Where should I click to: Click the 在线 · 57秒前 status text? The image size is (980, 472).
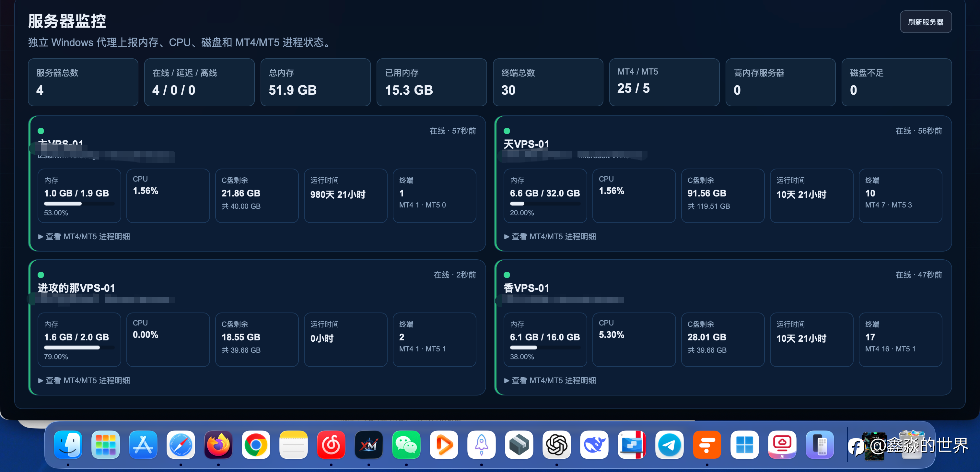pyautogui.click(x=453, y=131)
